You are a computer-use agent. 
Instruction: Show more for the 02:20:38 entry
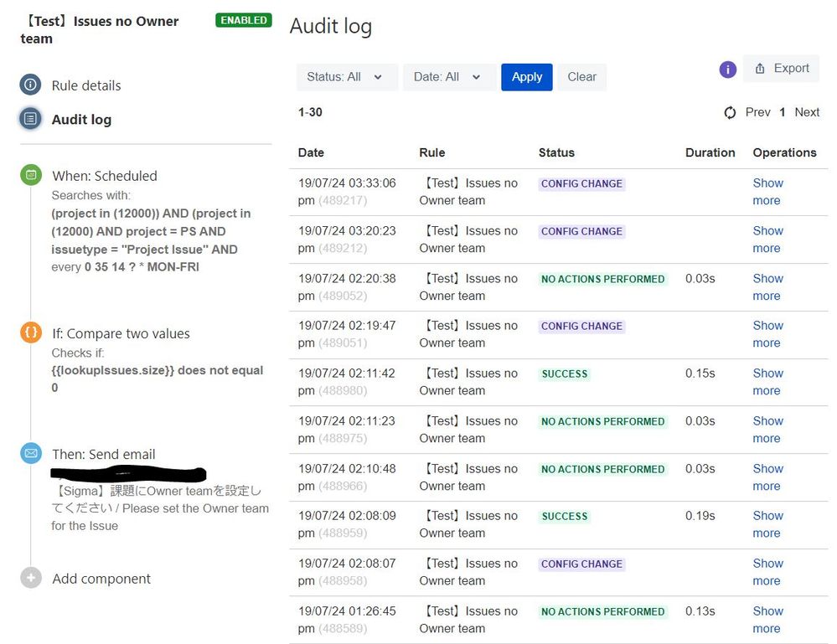[x=767, y=287]
